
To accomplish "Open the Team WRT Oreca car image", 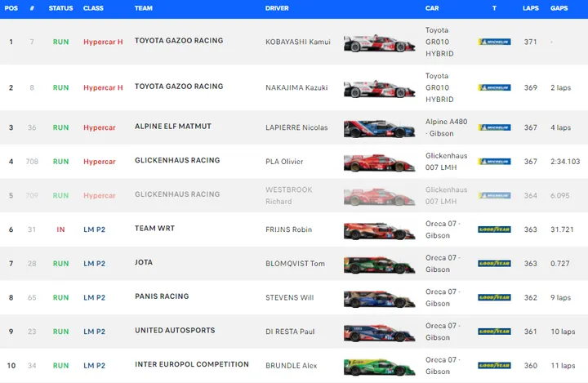I will pyautogui.click(x=379, y=231).
